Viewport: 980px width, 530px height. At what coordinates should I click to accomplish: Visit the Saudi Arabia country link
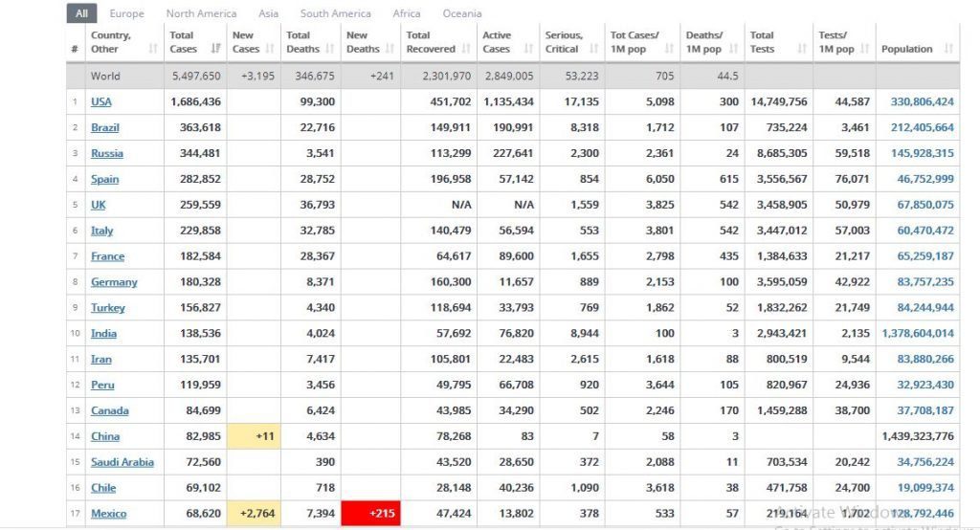click(122, 462)
